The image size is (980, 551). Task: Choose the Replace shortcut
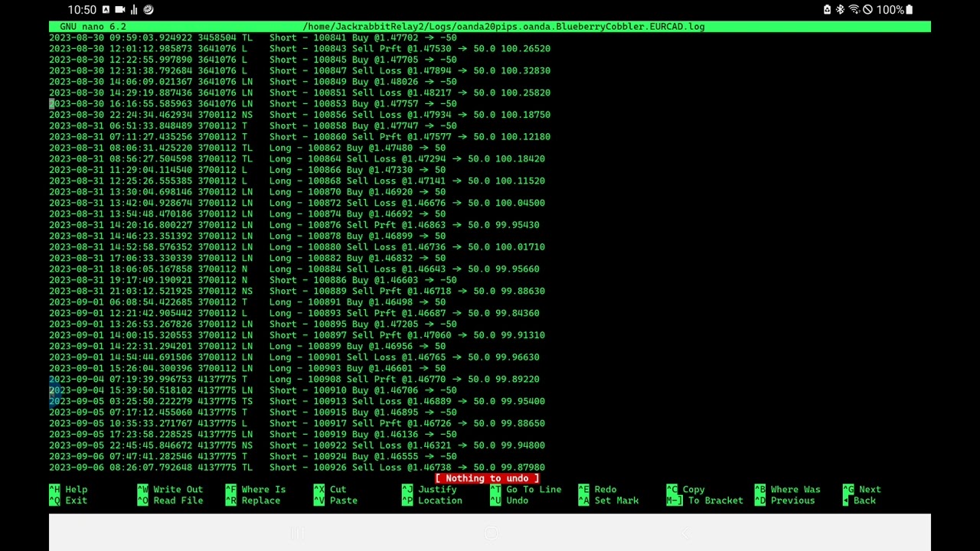(x=253, y=500)
